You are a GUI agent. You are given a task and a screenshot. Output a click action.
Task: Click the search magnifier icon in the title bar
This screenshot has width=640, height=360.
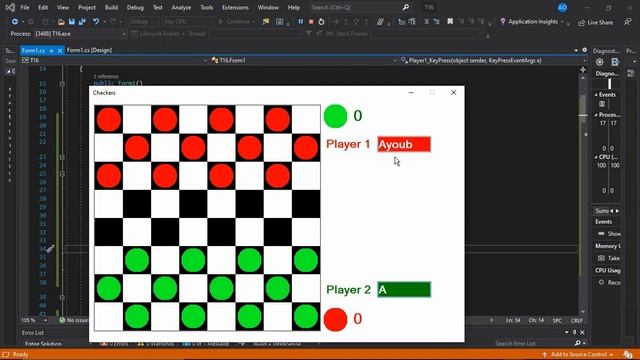(406, 7)
